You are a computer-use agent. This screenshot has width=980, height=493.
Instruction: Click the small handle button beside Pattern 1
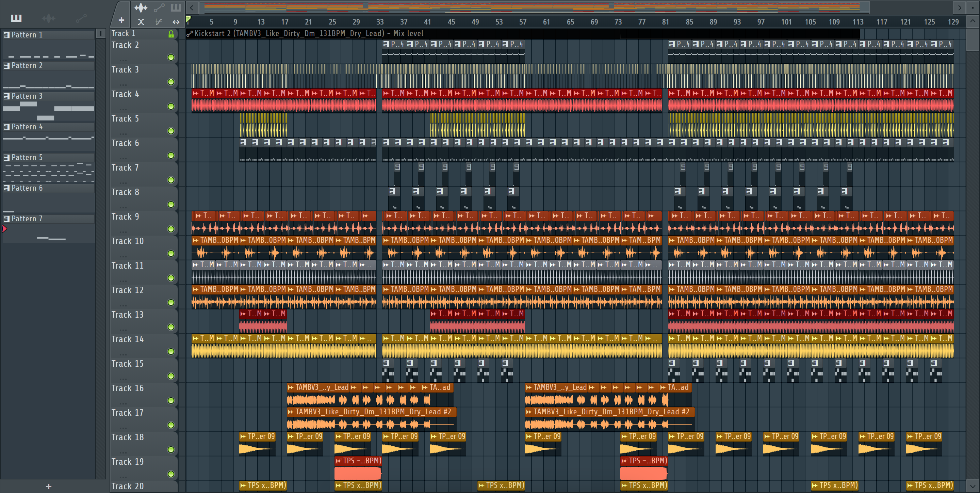(100, 33)
